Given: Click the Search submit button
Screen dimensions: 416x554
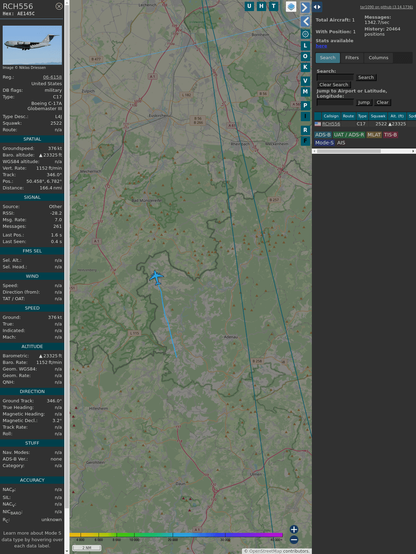Looking at the screenshot, I should 366,77.
